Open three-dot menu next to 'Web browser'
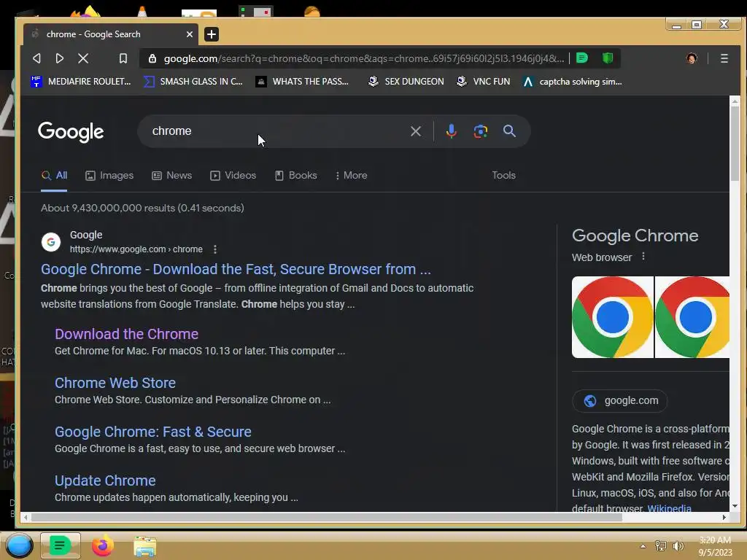 (x=643, y=257)
